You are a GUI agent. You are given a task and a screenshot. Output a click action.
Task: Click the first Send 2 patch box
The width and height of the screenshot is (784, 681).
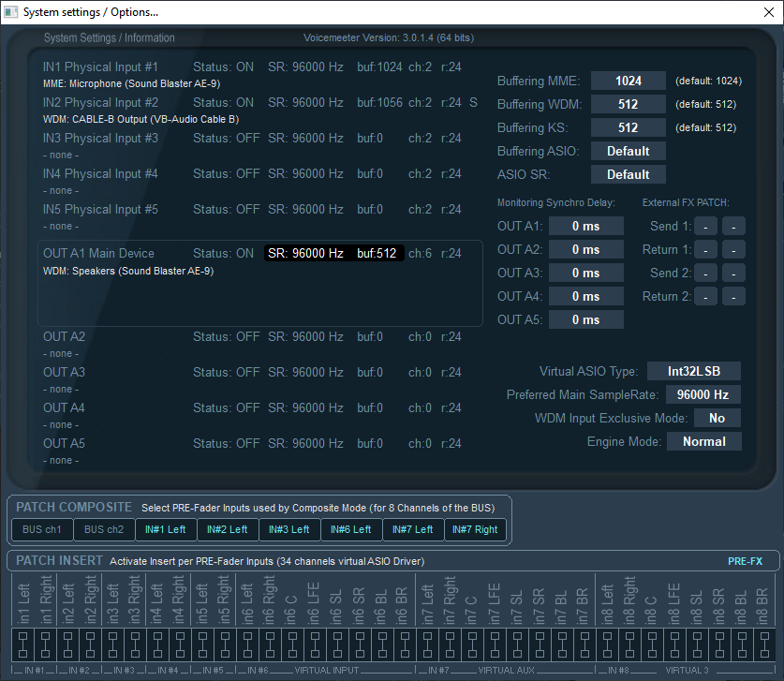[x=706, y=273]
